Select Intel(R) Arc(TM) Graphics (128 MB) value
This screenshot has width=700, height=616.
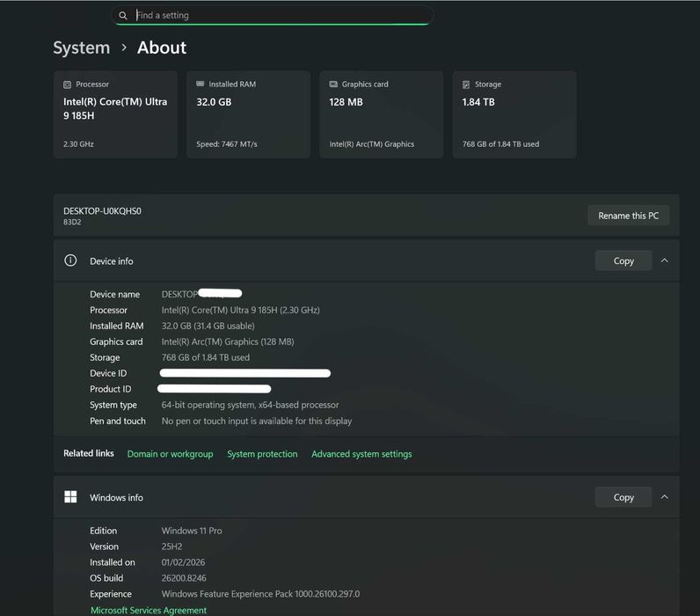(228, 341)
